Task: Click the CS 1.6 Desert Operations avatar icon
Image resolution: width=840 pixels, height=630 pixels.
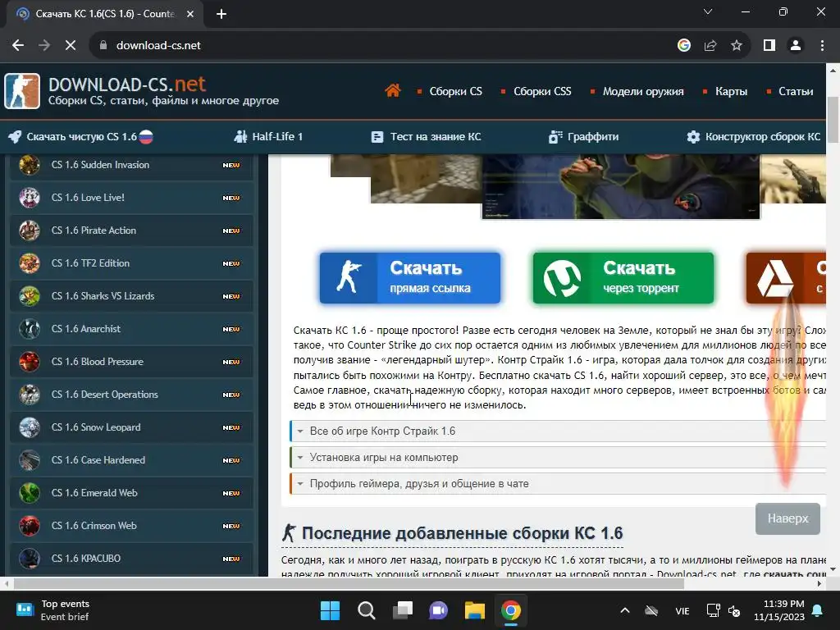Action: point(30,395)
